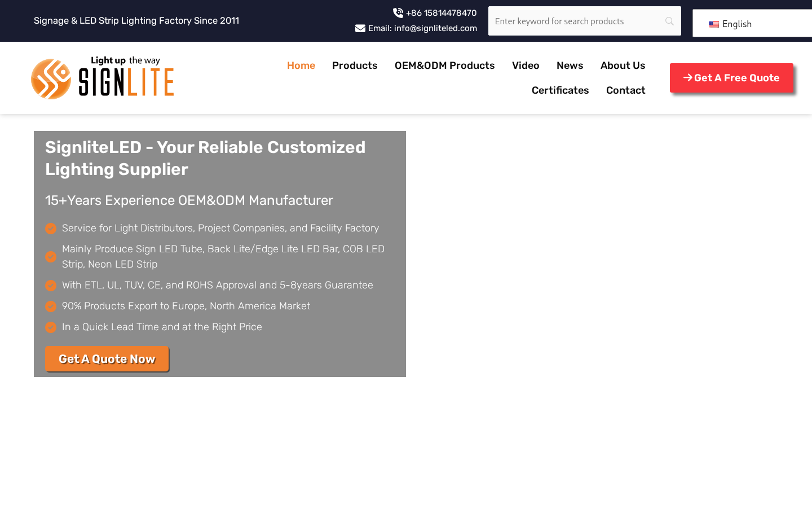Click the email envelope icon
Image resolution: width=812 pixels, height=508 pixels.
[x=360, y=28]
